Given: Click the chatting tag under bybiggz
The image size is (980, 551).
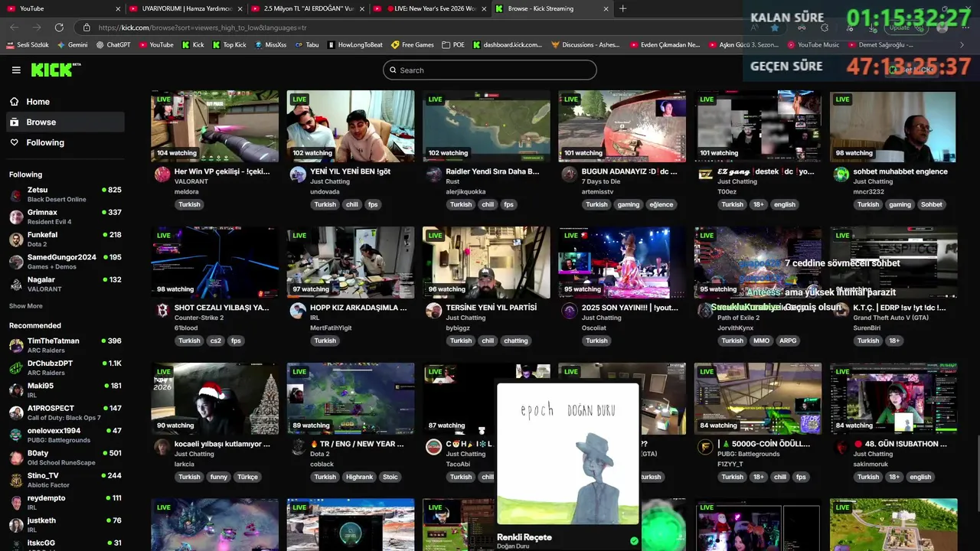Looking at the screenshot, I should (516, 341).
